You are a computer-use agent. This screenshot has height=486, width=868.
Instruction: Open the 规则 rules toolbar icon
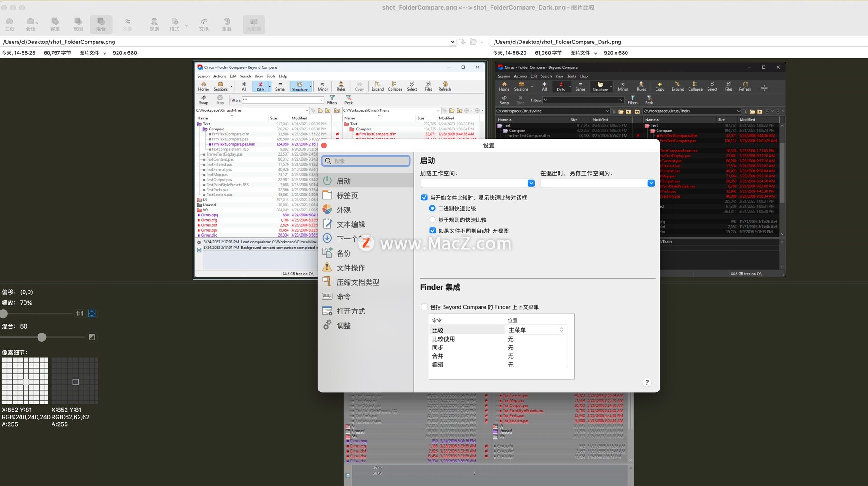pos(154,24)
